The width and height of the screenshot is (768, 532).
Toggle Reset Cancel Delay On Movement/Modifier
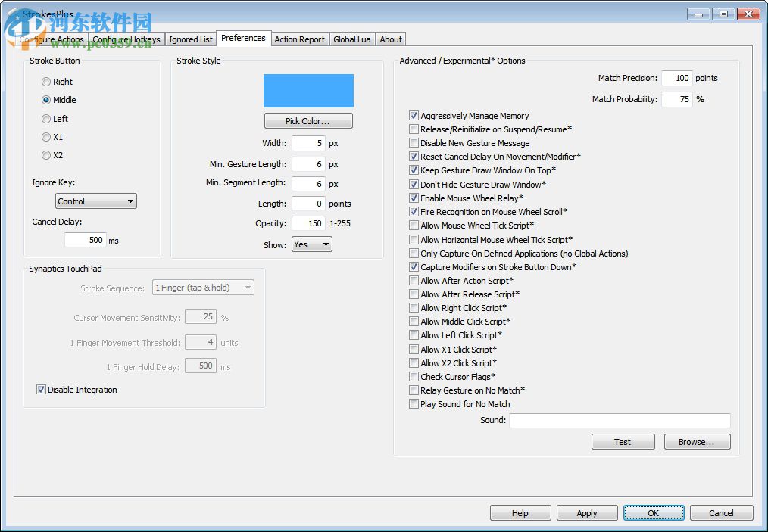414,157
